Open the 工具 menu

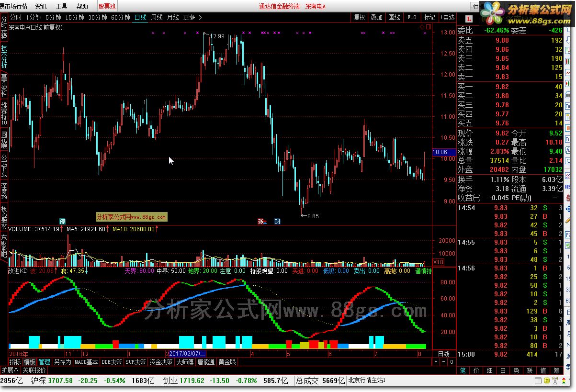(61, 6)
